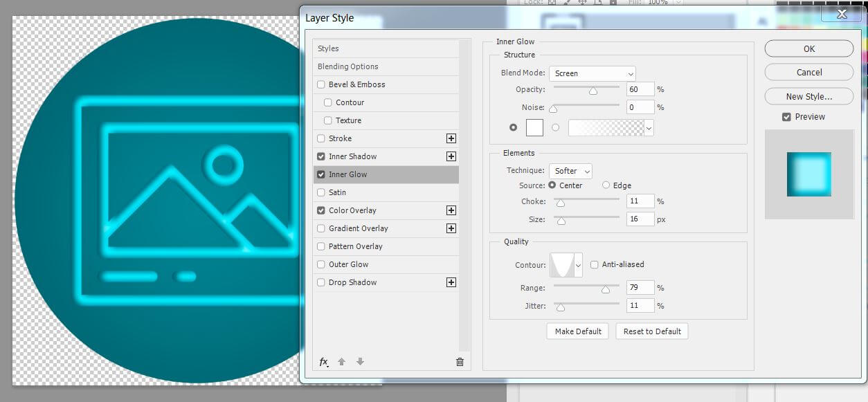Click the OK button

[808, 48]
